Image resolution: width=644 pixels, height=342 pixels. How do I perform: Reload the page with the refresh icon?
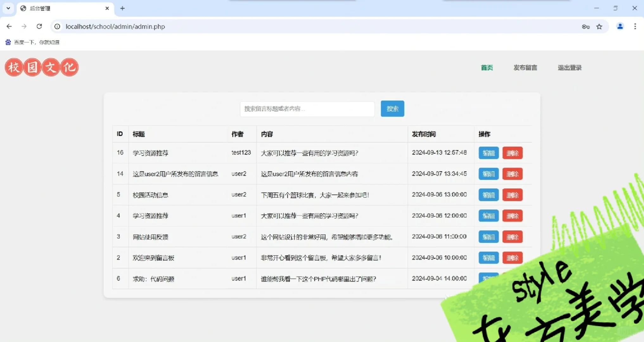[x=39, y=27]
